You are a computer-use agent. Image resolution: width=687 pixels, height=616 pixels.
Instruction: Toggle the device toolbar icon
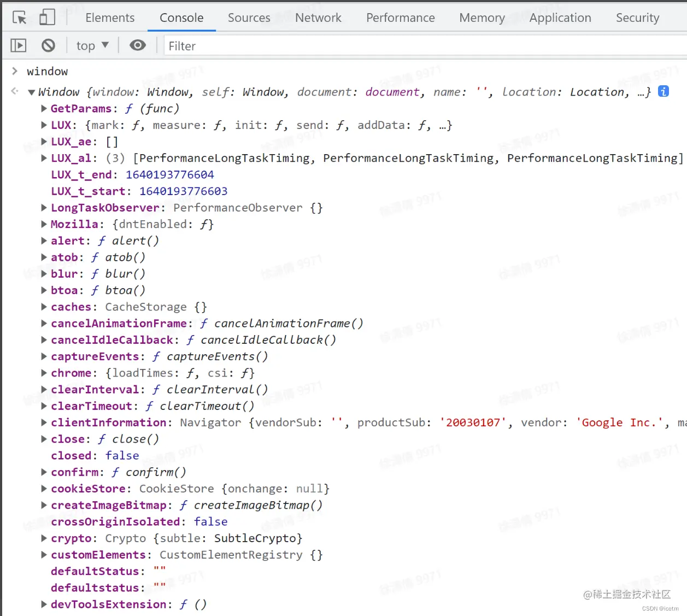tap(47, 17)
